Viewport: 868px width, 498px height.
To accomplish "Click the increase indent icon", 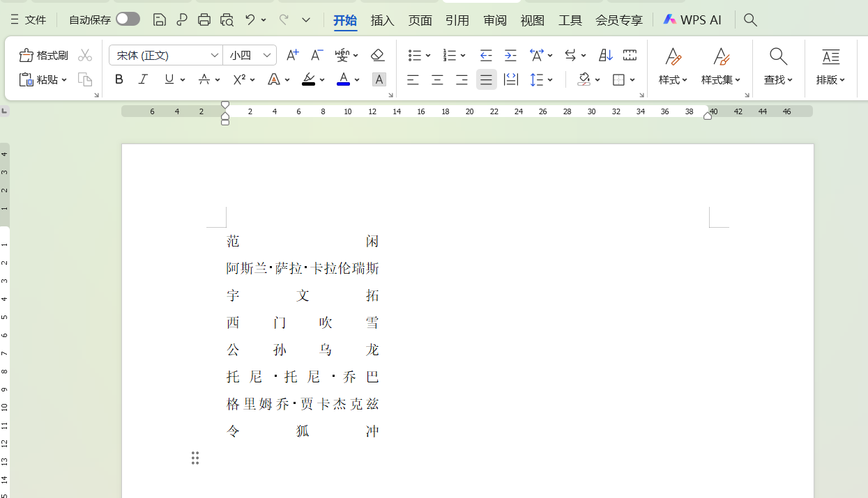I will [x=510, y=55].
